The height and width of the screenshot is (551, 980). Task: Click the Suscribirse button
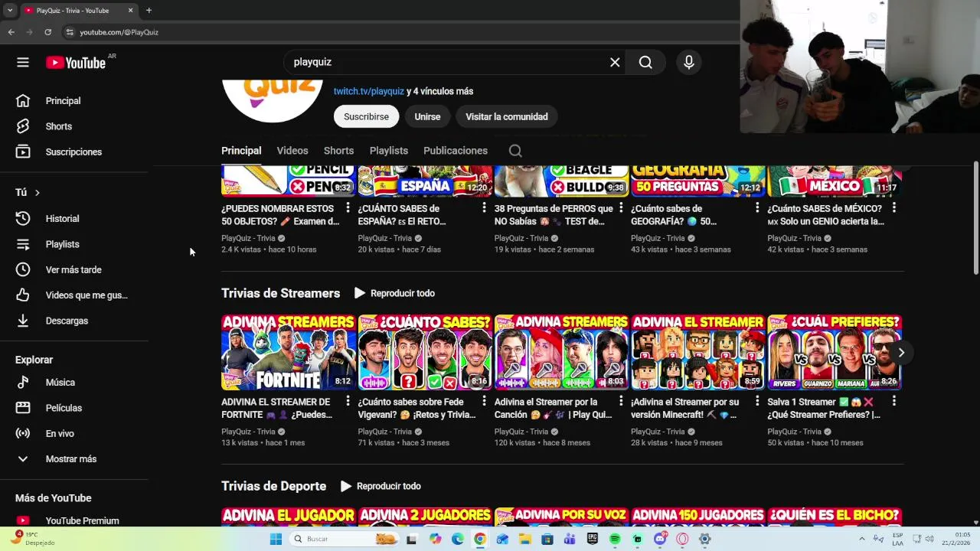[x=366, y=116]
